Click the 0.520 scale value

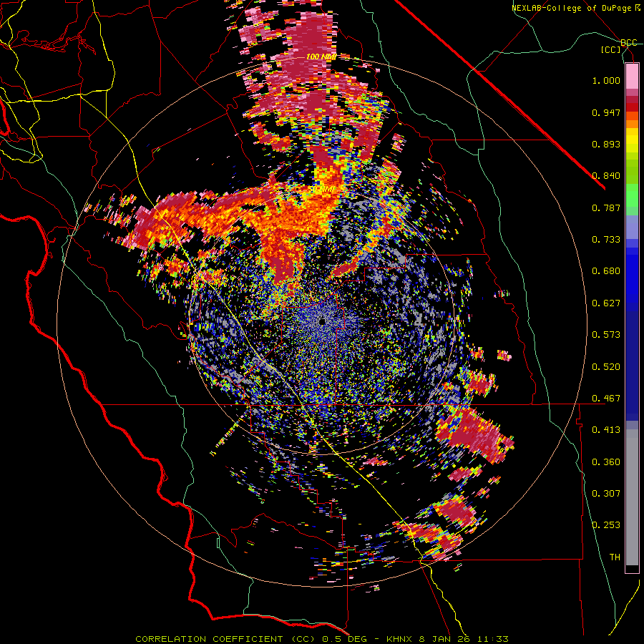(606, 367)
